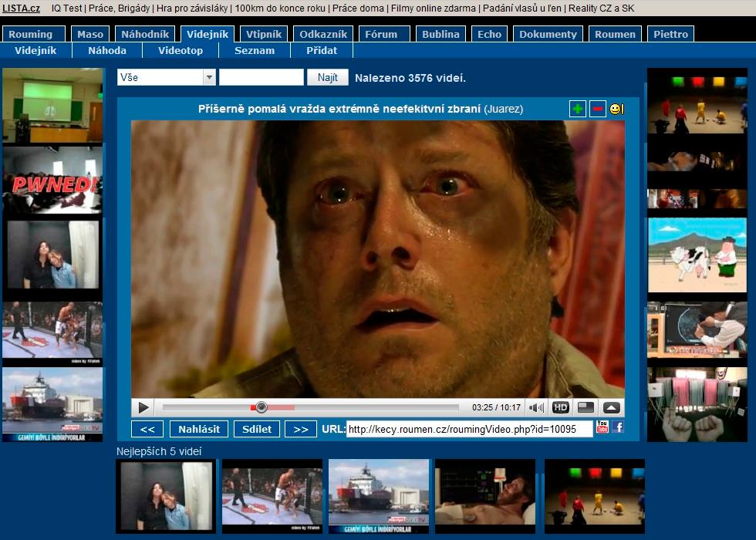Go to next video with >> button
The image size is (756, 540).
coord(301,429)
